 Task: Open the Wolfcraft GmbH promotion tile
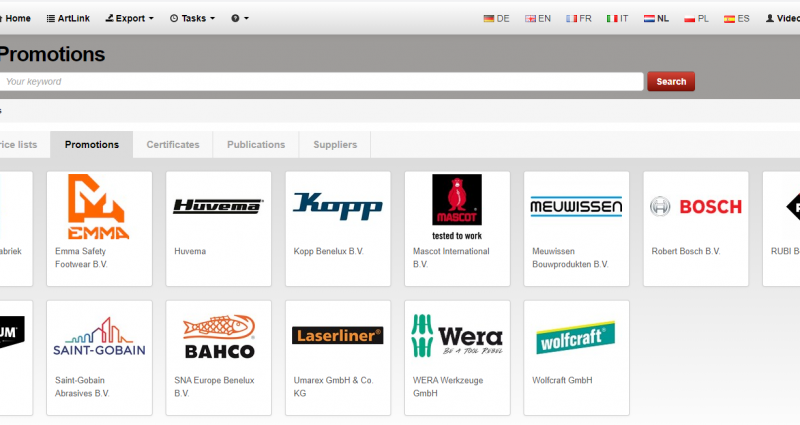[576, 357]
